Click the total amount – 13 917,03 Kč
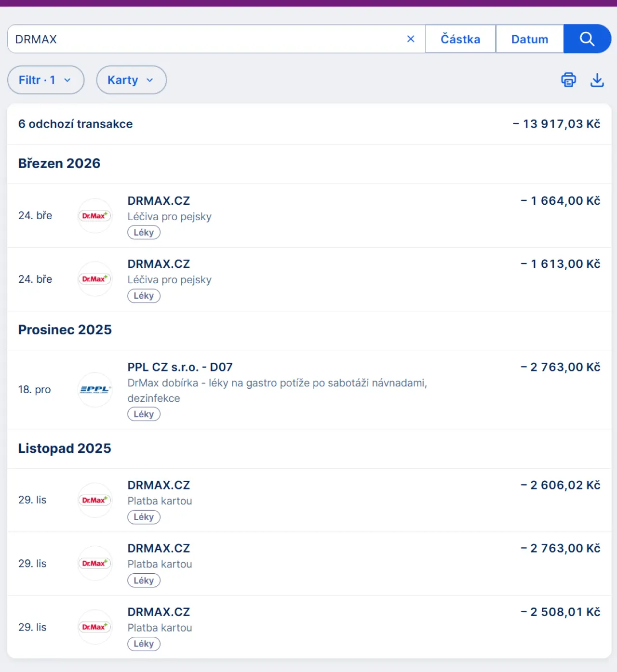The height and width of the screenshot is (672, 617). [557, 124]
